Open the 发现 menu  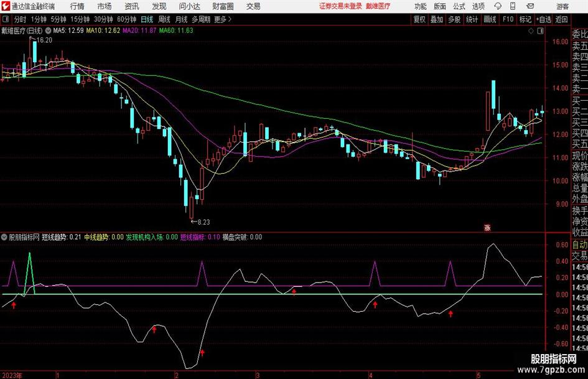coord(159,6)
